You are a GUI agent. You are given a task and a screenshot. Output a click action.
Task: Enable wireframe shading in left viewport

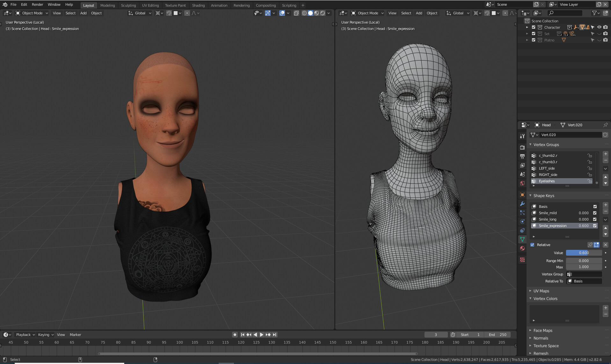tap(304, 13)
